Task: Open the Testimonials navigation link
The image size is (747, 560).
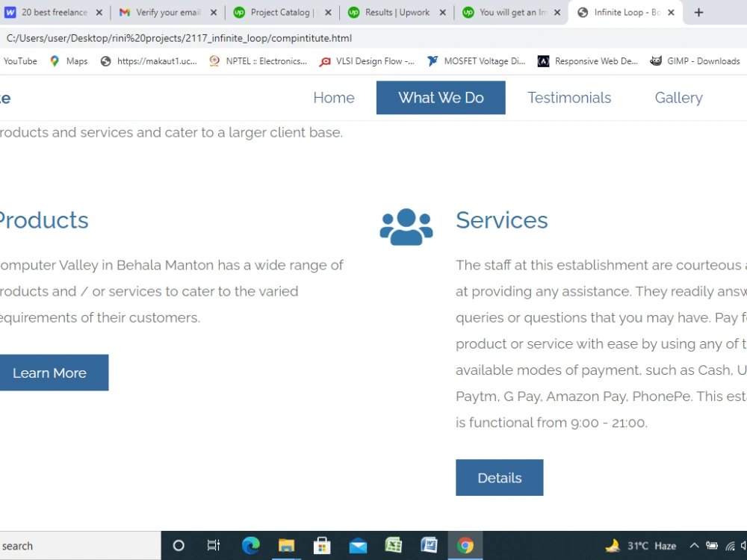Action: point(568,98)
